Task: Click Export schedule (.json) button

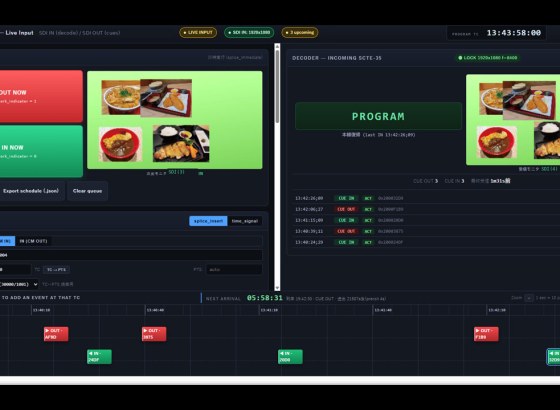Action: tap(32, 191)
